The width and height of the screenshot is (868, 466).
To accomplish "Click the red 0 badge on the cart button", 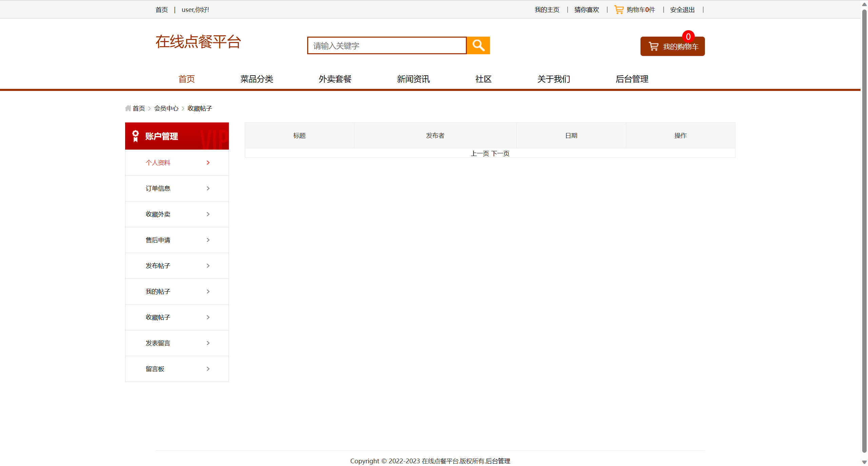I will (x=688, y=37).
